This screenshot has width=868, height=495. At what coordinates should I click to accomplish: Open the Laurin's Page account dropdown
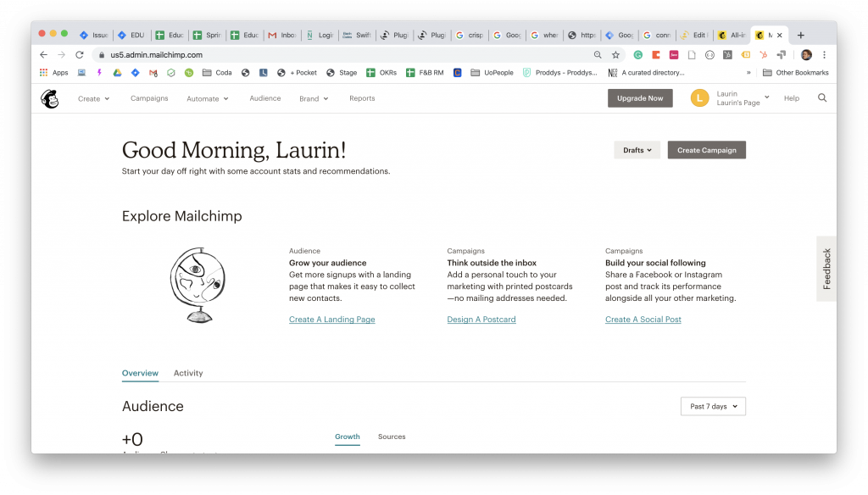(743, 98)
